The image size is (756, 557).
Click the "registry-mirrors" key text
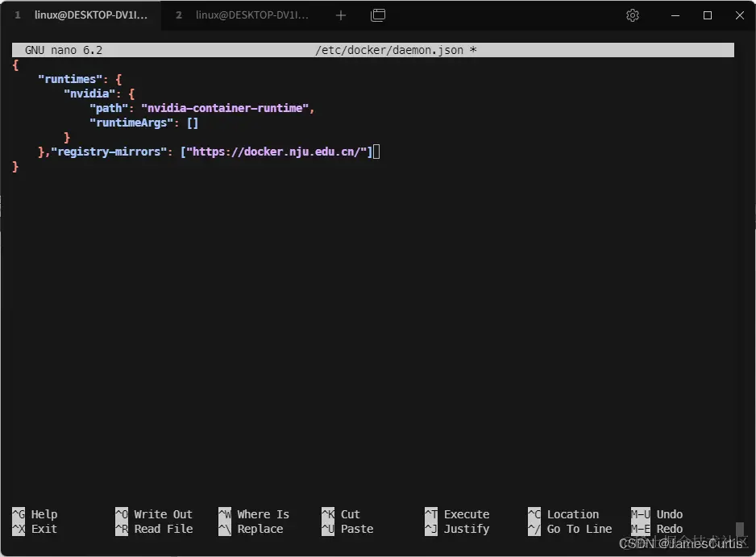tap(109, 152)
